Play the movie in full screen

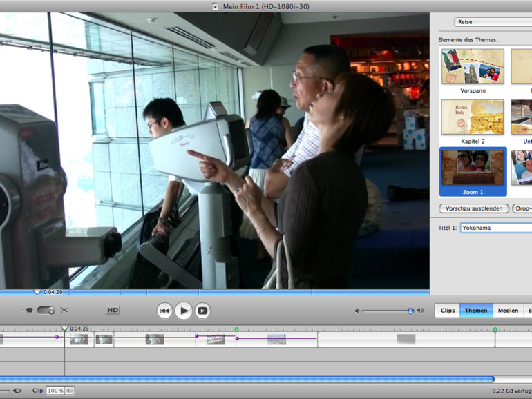202,311
